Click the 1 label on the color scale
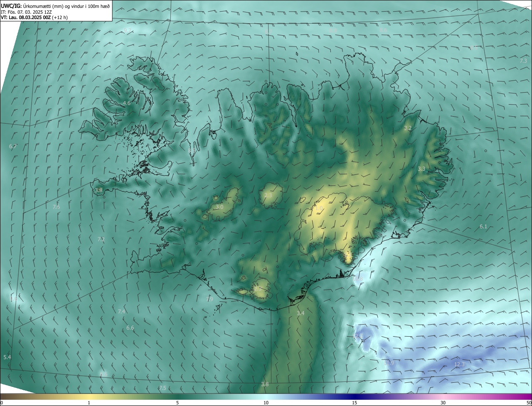The height and width of the screenshot is (406, 532). [x=89, y=403]
